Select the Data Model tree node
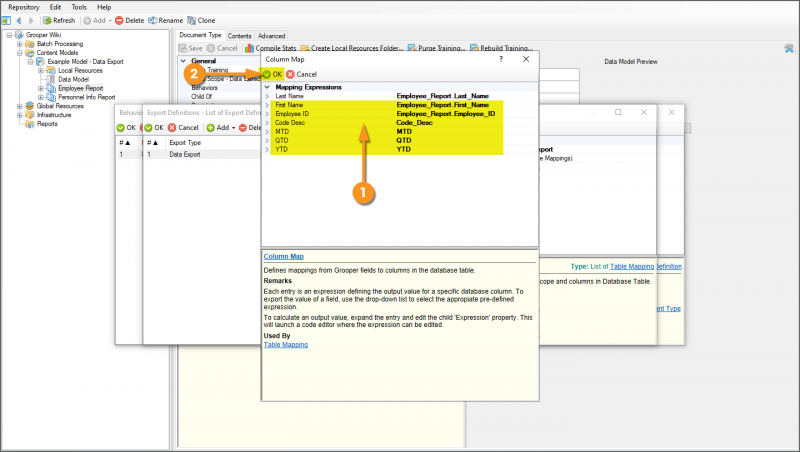The image size is (800, 452). coord(73,80)
